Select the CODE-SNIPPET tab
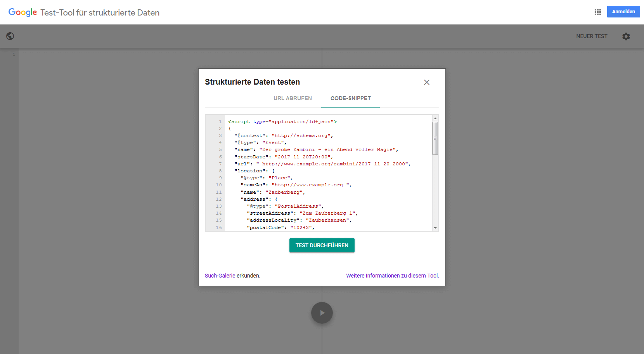644x354 pixels. tap(351, 98)
